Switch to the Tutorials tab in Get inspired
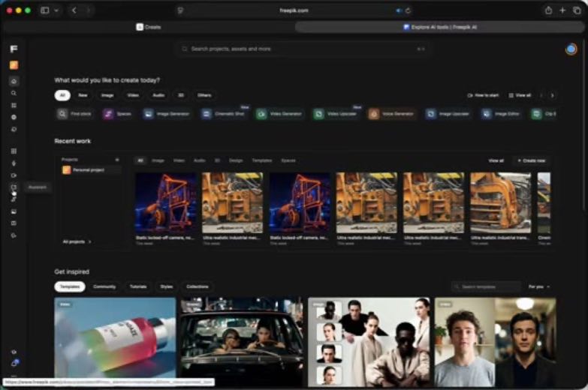The image size is (588, 390). 138,286
